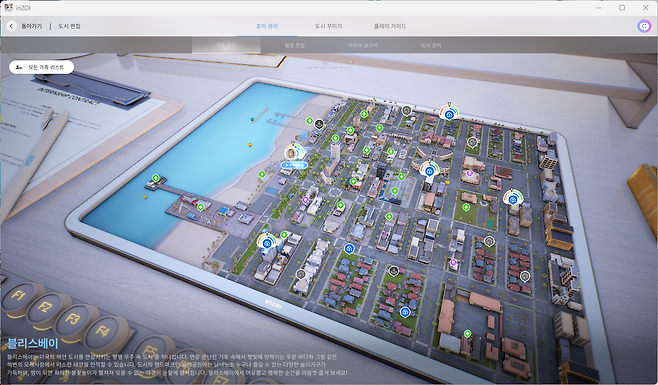
Task: Switch to the 플레이 가이드 tab
Action: pos(390,26)
